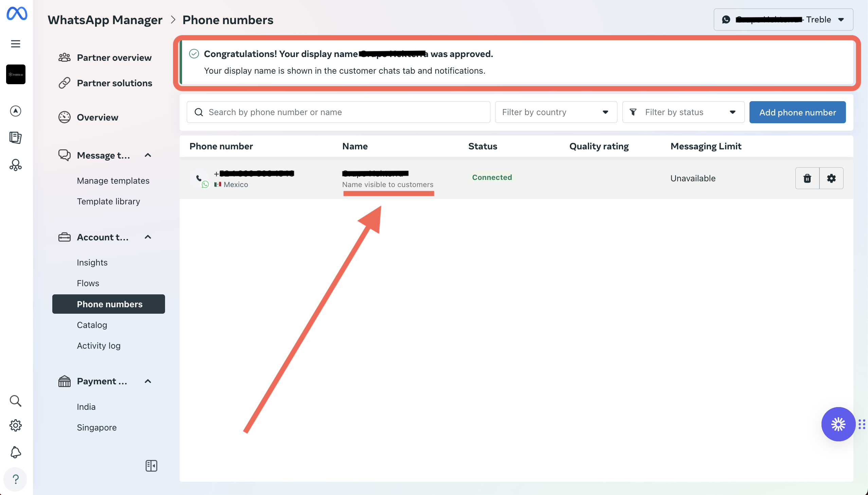
Task: Open Manage templates
Action: [113, 181]
